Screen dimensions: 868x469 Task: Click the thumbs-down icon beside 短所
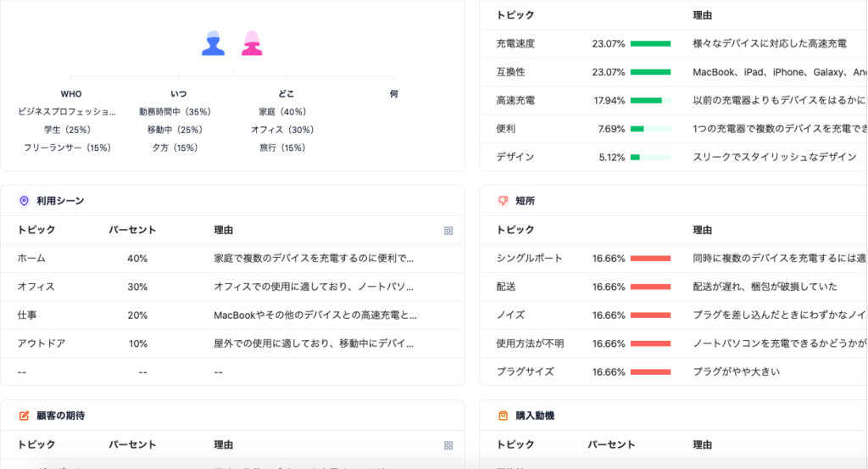[x=503, y=201]
